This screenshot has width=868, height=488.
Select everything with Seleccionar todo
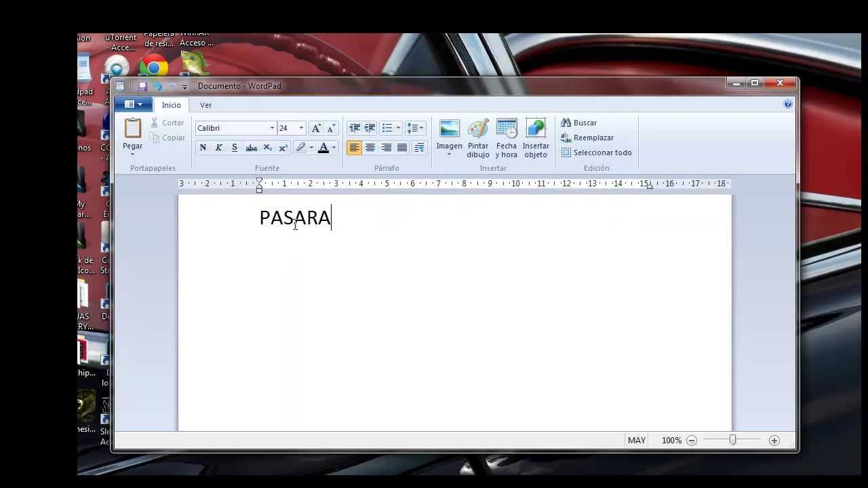597,152
